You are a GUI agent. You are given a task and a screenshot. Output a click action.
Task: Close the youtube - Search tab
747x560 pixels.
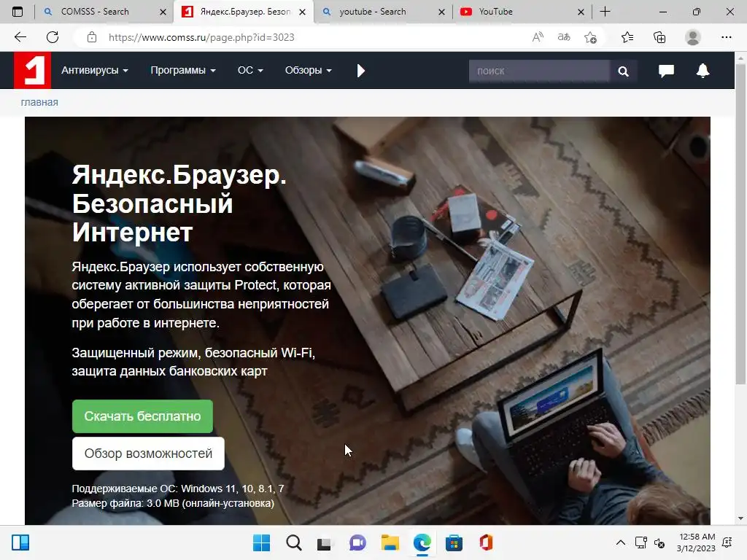441,12
